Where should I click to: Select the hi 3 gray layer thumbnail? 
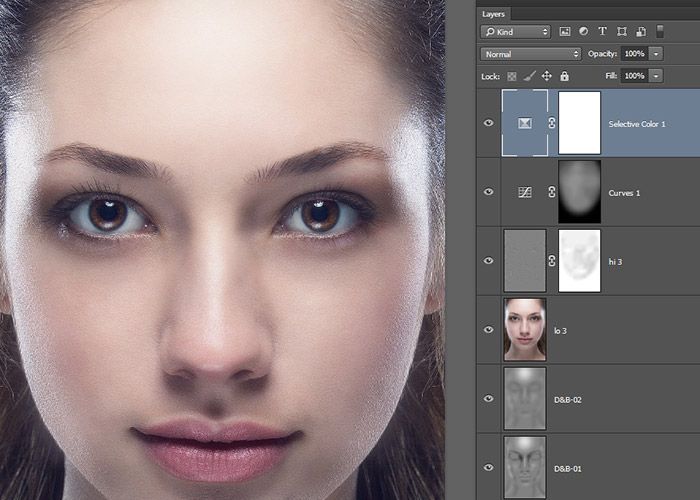click(525, 261)
